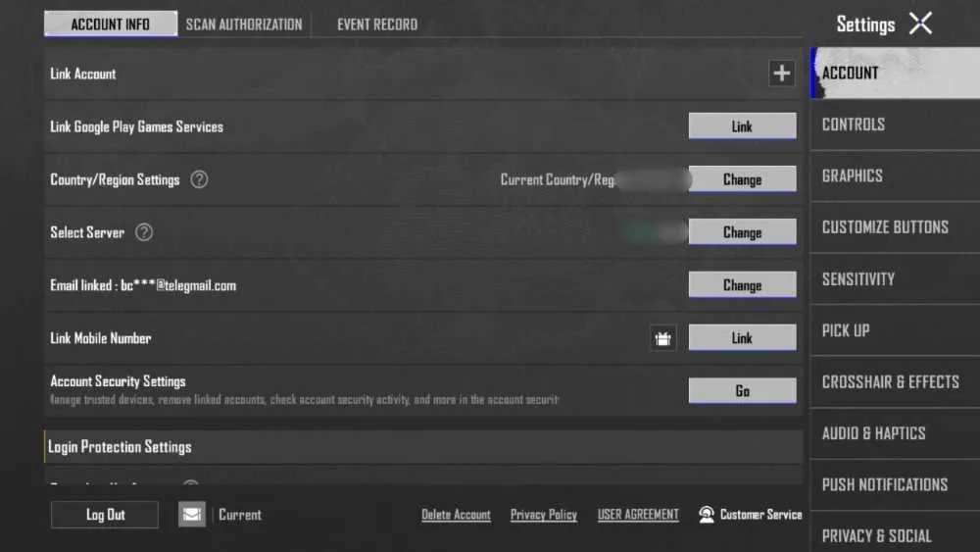Click the Current label beside envelope
980x552 pixels.
[240, 515]
